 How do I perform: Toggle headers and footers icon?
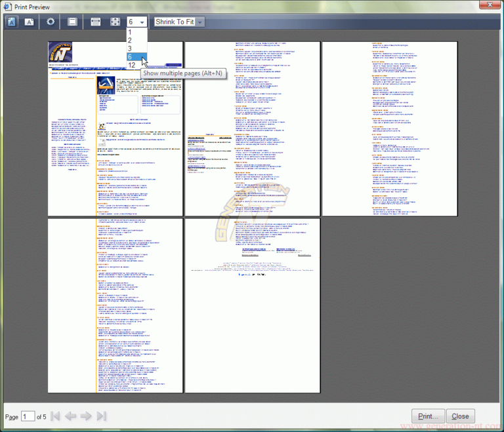coord(72,22)
